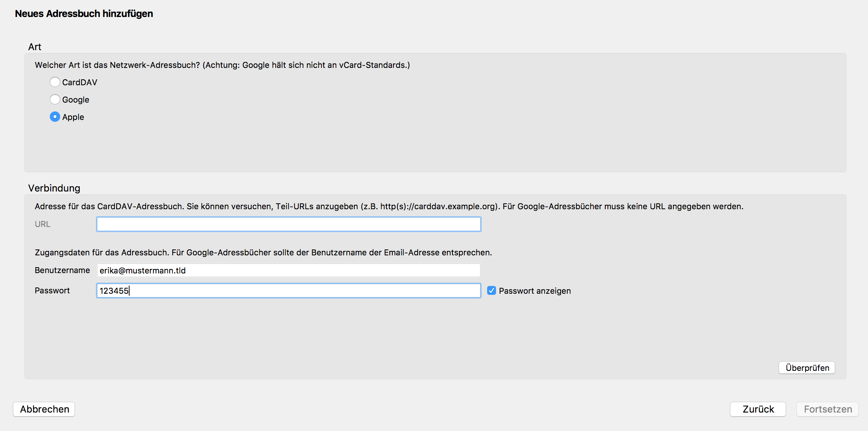Click the Art section heading

tap(35, 47)
